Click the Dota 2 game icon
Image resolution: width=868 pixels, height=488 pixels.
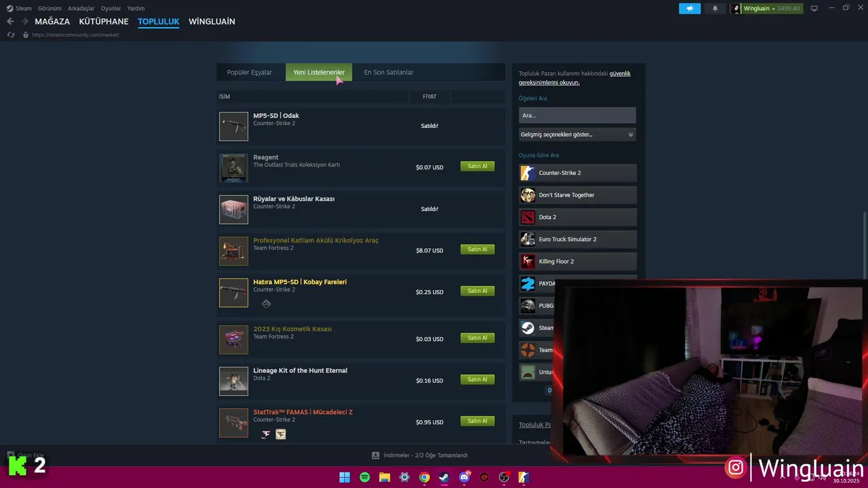point(528,217)
